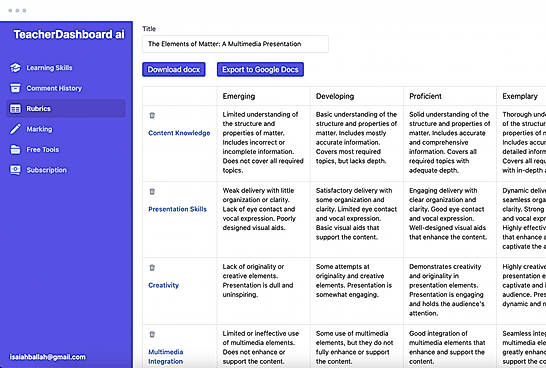The width and height of the screenshot is (546, 368).
Task: Click the Emerging cell for Content Knowledge
Action: 263,143
